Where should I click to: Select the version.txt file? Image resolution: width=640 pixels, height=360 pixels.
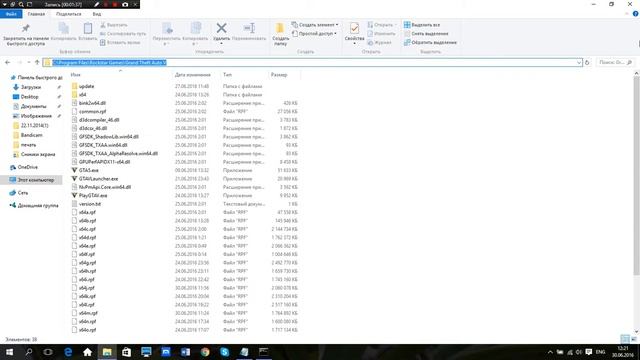90,204
